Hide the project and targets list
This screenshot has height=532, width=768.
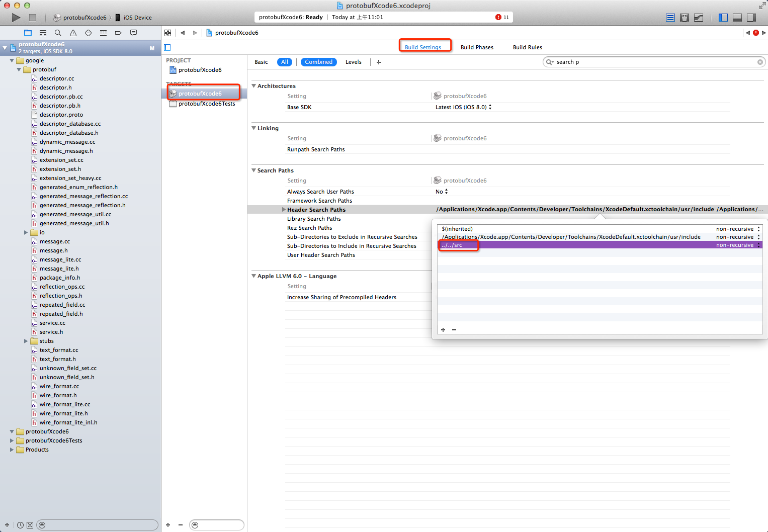click(167, 47)
